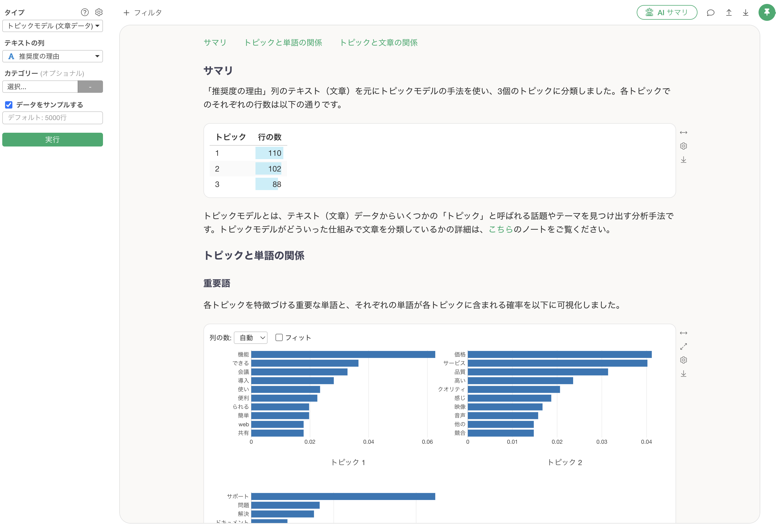The image size is (776, 532).
Task: Jump to トピックと単語の関係 section tab
Action: 283,42
